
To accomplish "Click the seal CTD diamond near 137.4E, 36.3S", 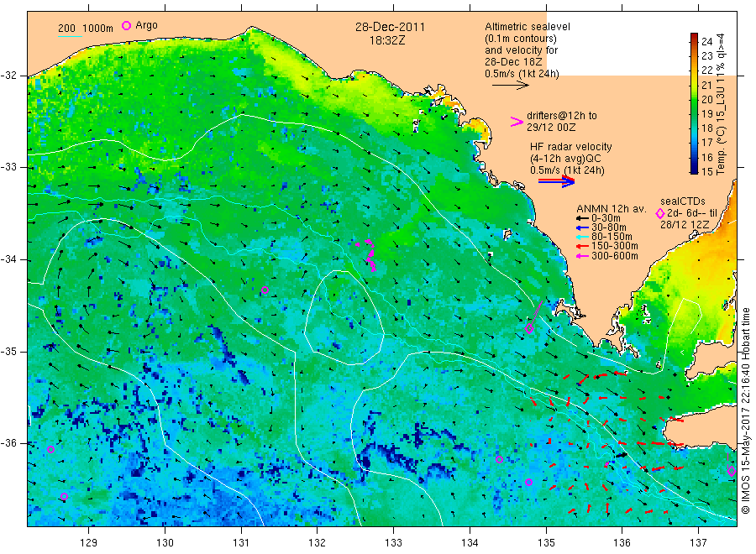I will [x=732, y=471].
